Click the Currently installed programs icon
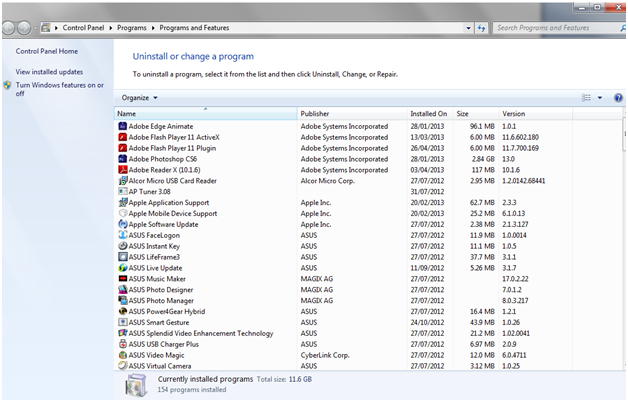The width and height of the screenshot is (628, 402). point(137,385)
